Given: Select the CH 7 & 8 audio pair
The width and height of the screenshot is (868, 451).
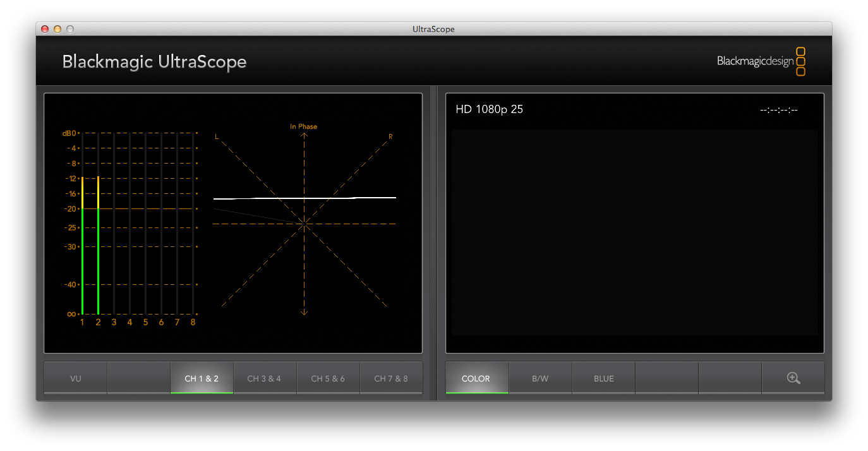Looking at the screenshot, I should [x=391, y=378].
